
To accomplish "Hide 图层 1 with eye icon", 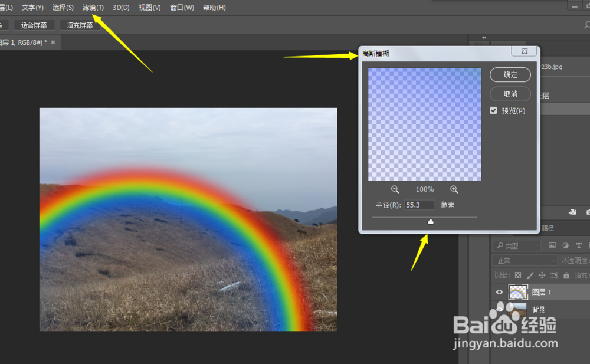I will tap(499, 292).
